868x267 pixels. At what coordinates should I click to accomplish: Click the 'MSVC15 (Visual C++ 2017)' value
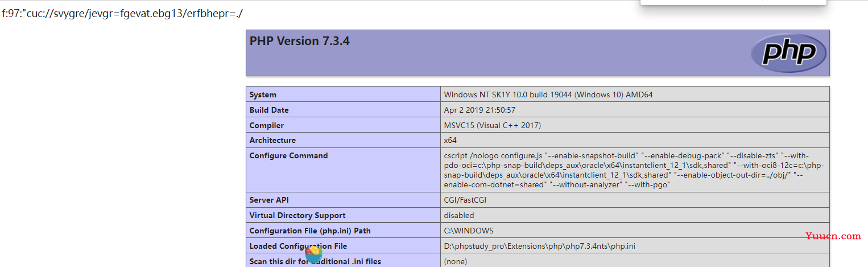tap(493, 125)
